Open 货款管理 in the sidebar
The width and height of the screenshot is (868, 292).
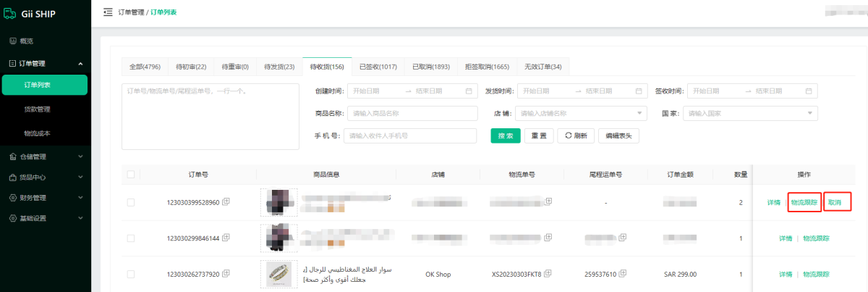click(37, 109)
